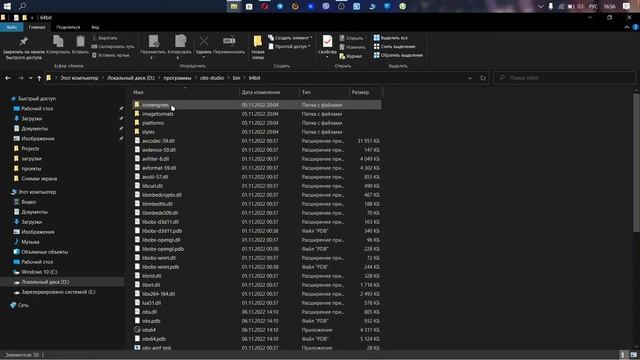This screenshot has width=640, height=360.
Task: Select the avcodec-59.dll file
Action: click(158, 141)
